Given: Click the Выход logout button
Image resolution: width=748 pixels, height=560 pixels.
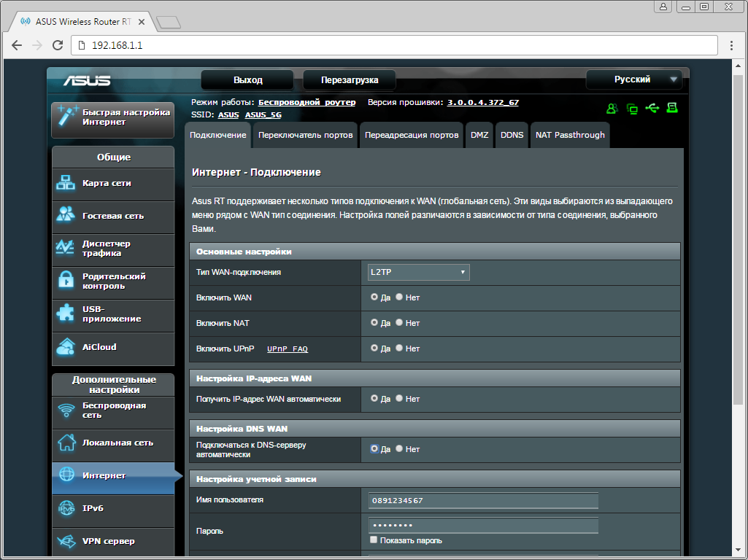Looking at the screenshot, I should click(x=247, y=80).
